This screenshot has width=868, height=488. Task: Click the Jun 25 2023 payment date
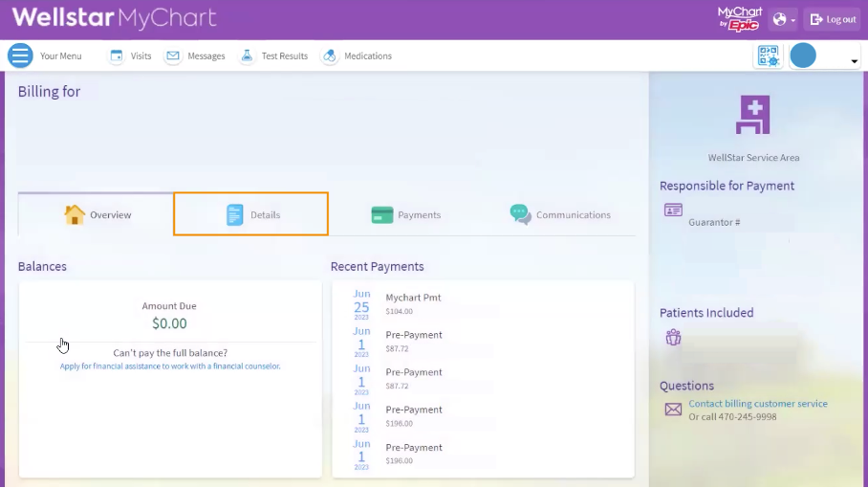point(361,304)
